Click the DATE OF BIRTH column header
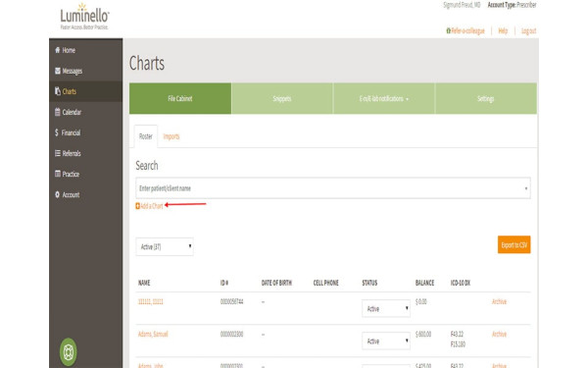The width and height of the screenshot is (588, 368). pos(276,283)
